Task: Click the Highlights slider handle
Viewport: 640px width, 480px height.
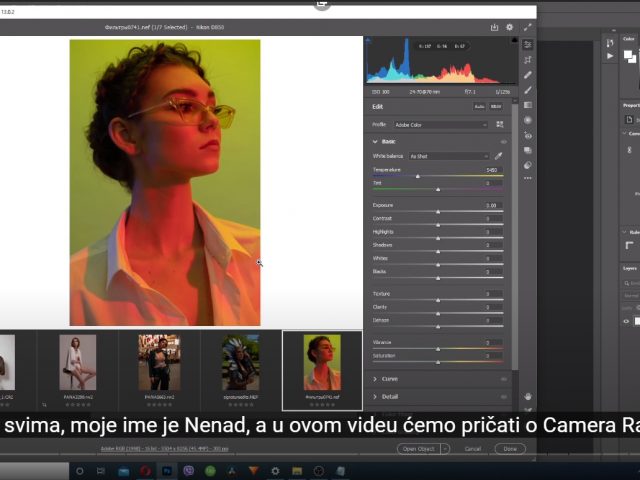Action: (438, 238)
